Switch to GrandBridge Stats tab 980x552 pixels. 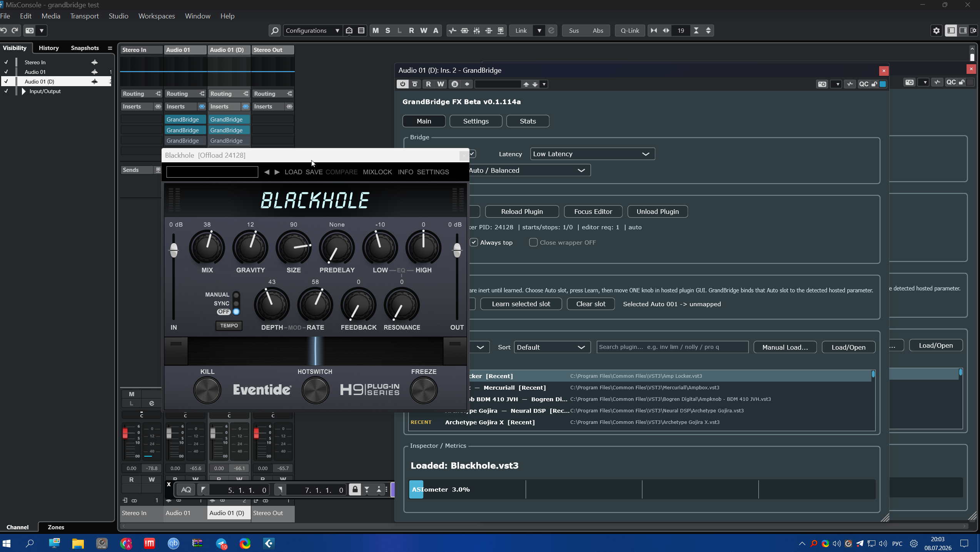pos(528,121)
